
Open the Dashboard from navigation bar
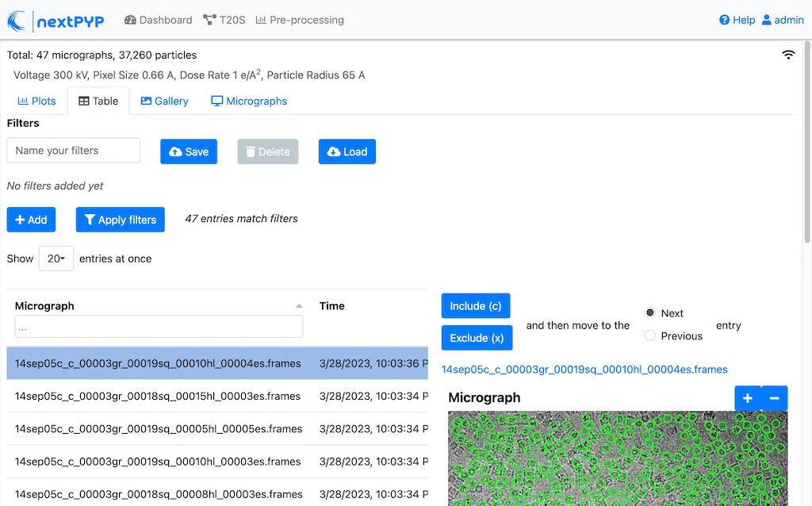[x=159, y=20]
